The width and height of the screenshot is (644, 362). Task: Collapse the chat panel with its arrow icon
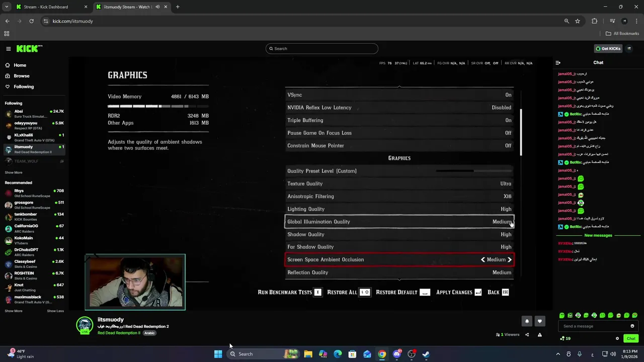coord(558,63)
